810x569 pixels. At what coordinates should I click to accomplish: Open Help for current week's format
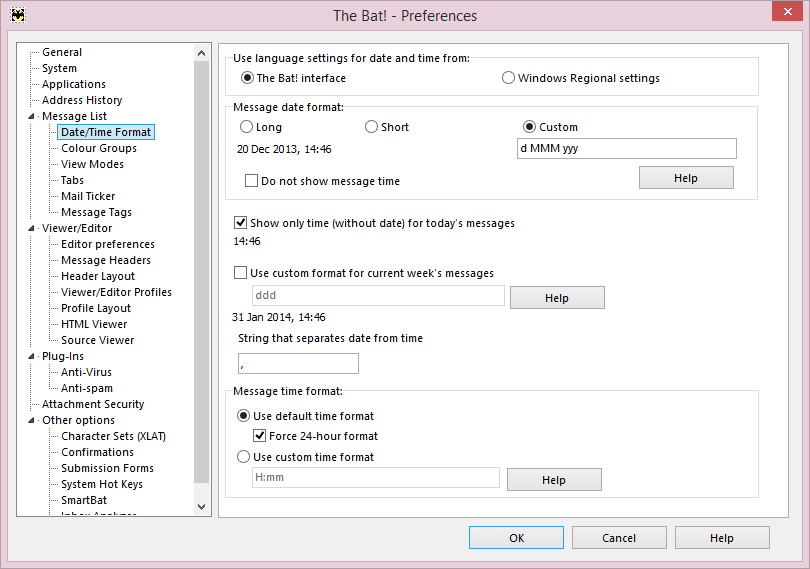(557, 298)
